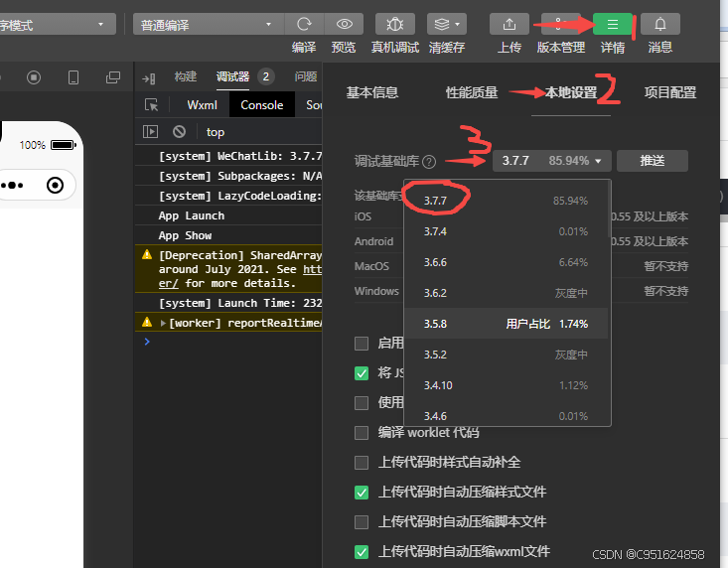728x568 pixels.
Task: Click the detach window icon
Action: coord(113,77)
